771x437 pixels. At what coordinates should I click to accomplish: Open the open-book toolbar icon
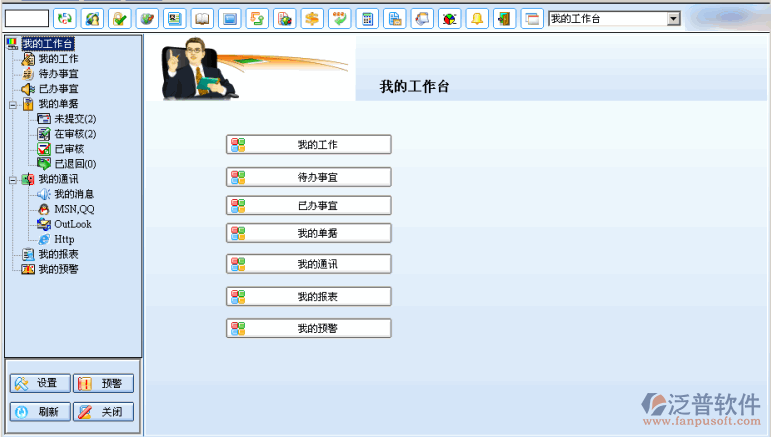coord(202,19)
